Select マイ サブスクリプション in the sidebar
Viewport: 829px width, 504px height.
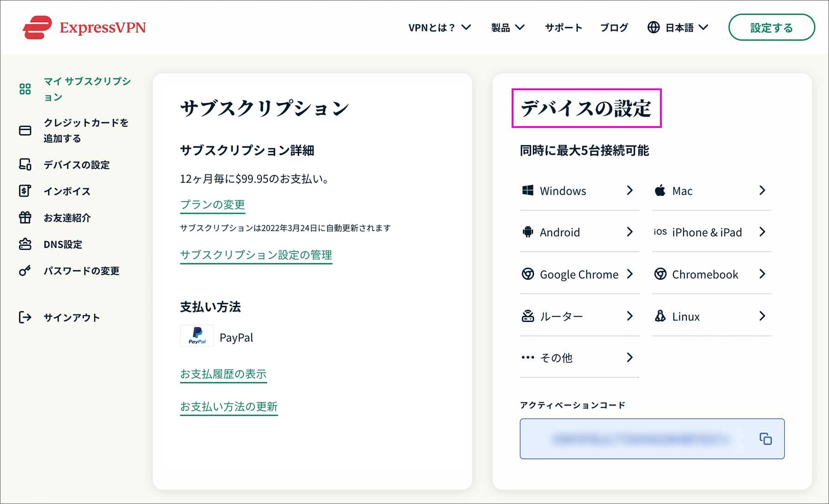88,89
